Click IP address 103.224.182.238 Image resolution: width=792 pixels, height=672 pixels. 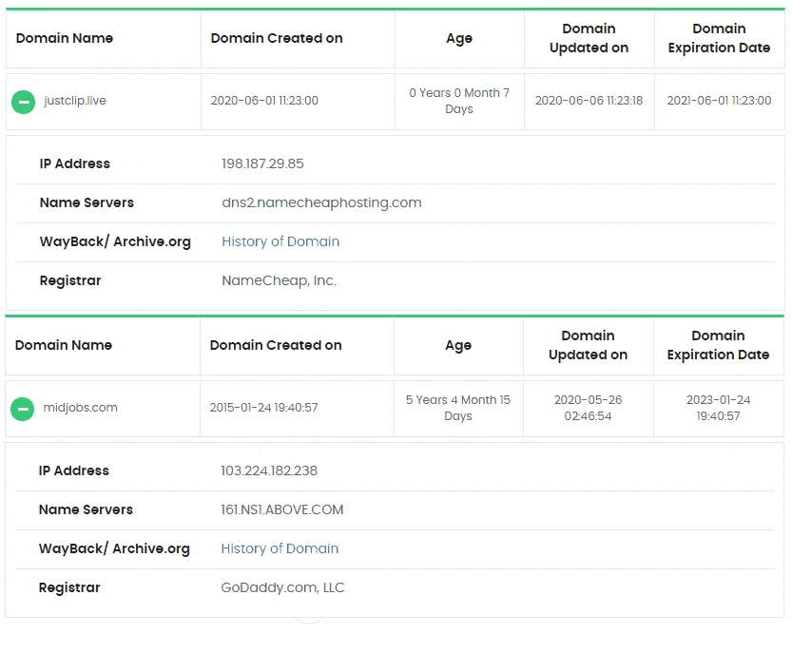click(x=269, y=470)
